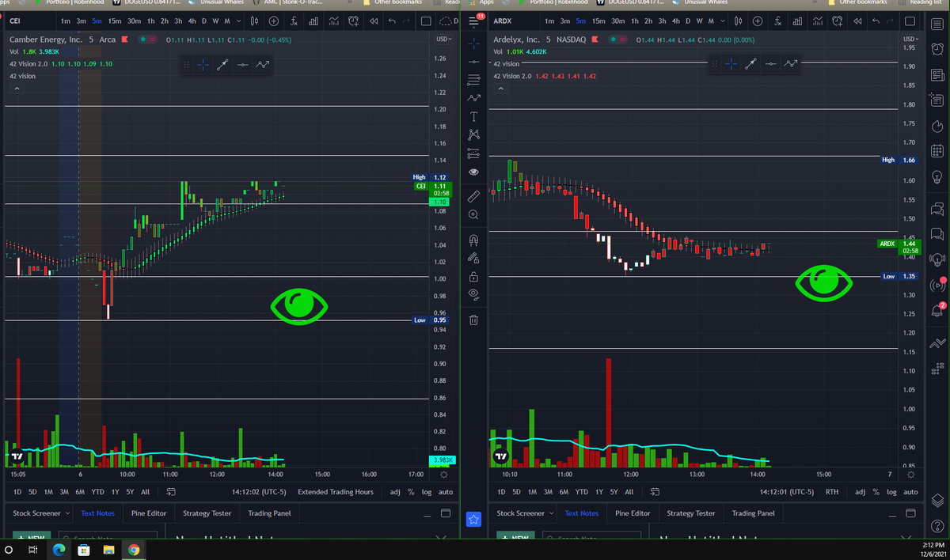Open financials bar chart icon in CEI window
This screenshot has height=560, width=950.
click(313, 21)
